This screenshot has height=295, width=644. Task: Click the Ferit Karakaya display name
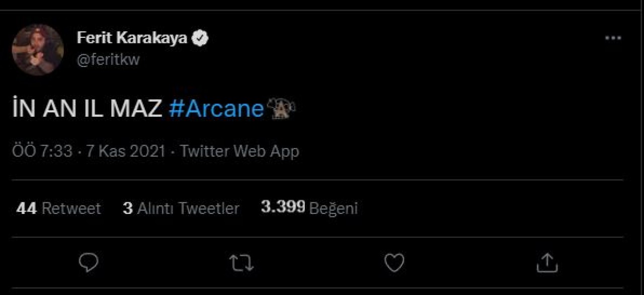pyautogui.click(x=132, y=38)
